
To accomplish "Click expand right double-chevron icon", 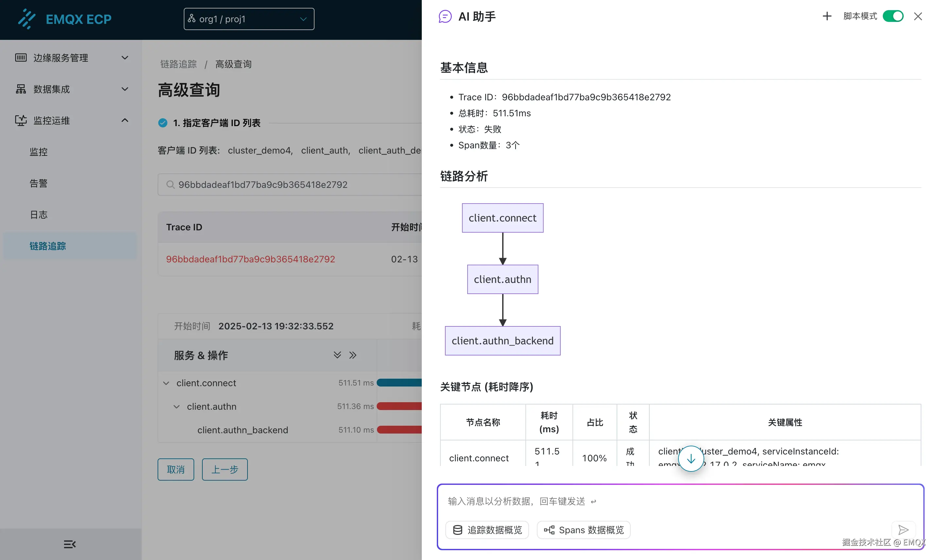I will click(x=353, y=355).
